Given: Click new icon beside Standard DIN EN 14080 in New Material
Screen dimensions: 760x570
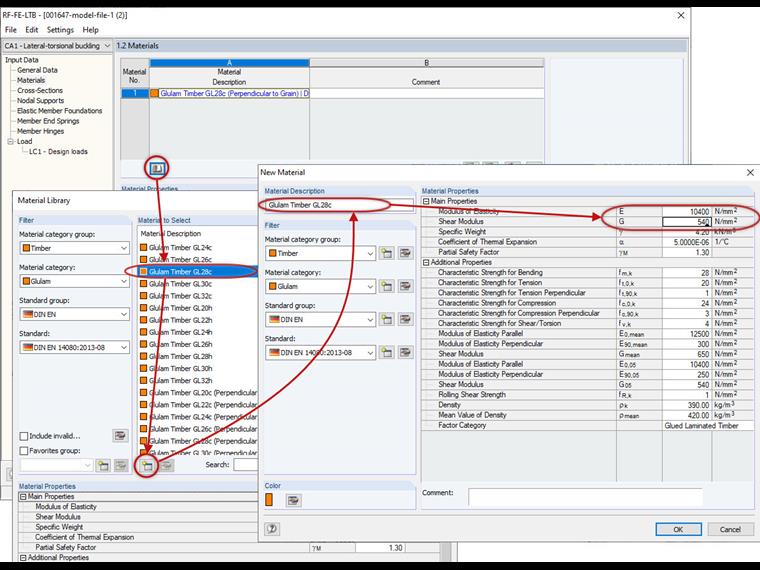Looking at the screenshot, I should tap(386, 352).
